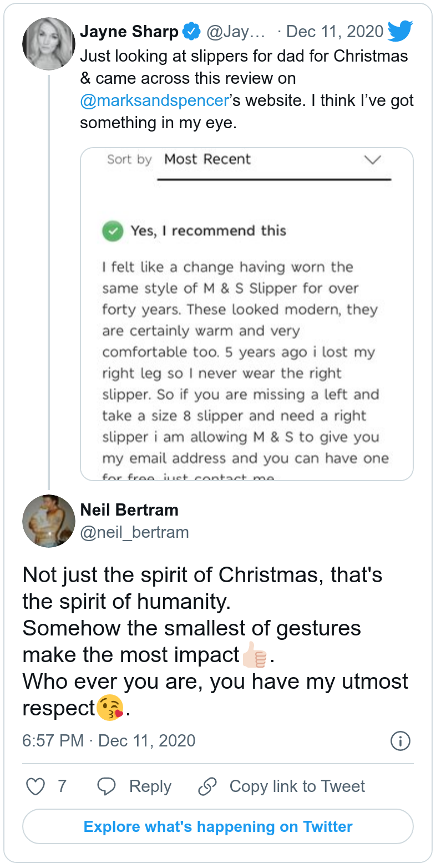436x868 pixels.
Task: Click the thumbs up emoji in tweet
Action: pos(255,656)
